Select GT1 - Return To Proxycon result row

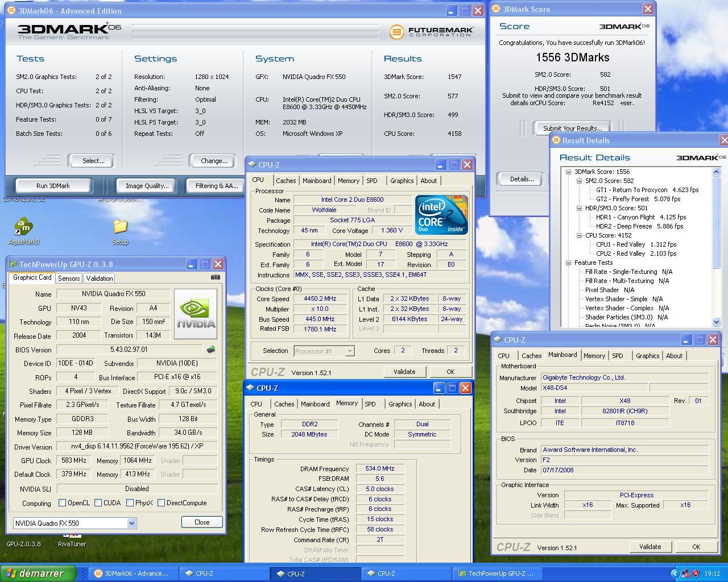click(647, 190)
